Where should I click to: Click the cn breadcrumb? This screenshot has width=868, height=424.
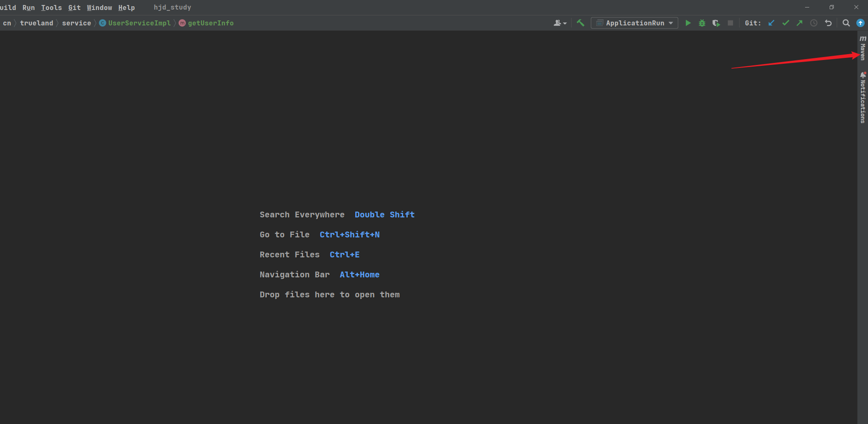point(7,23)
